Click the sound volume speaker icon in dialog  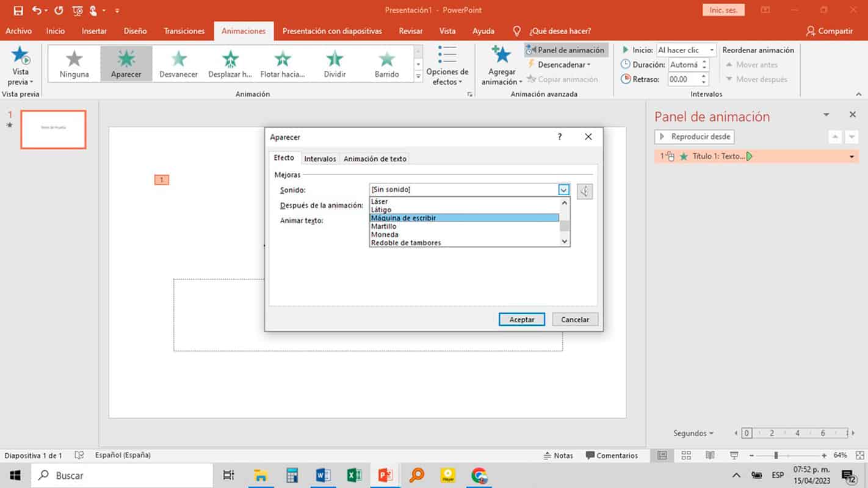pos(585,192)
